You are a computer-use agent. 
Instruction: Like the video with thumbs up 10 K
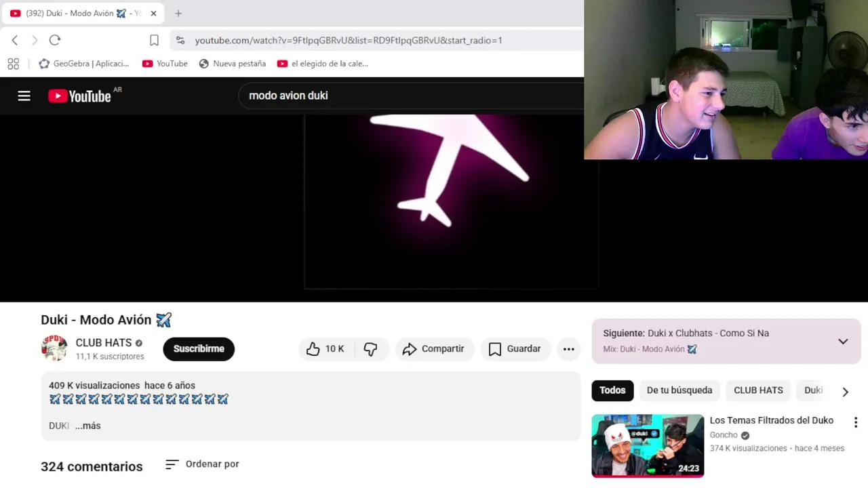pyautogui.click(x=325, y=348)
